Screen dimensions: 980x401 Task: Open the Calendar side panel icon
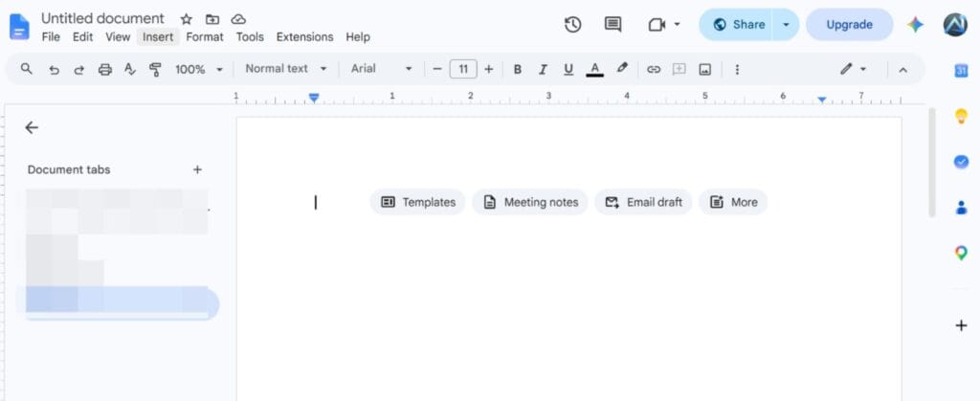961,71
